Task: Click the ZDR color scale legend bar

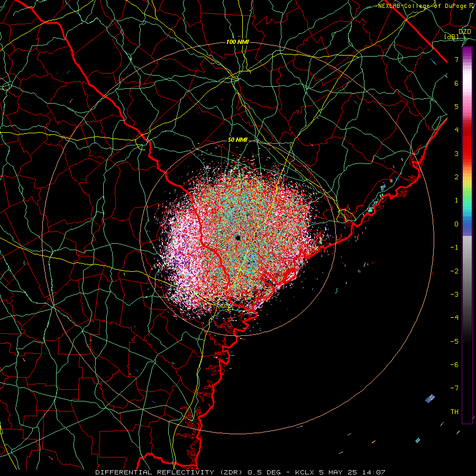Action: [x=467, y=235]
